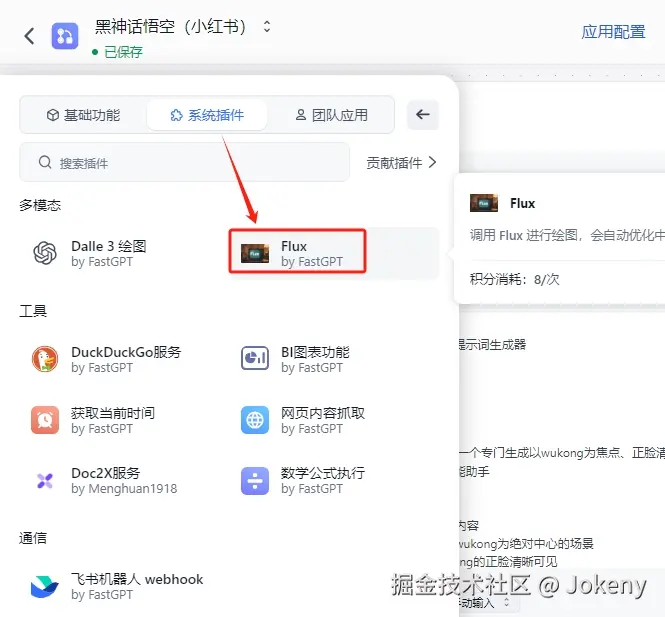Click the Flux plugin thumbnail icon
Screen dimensions: 665x617
click(255, 253)
